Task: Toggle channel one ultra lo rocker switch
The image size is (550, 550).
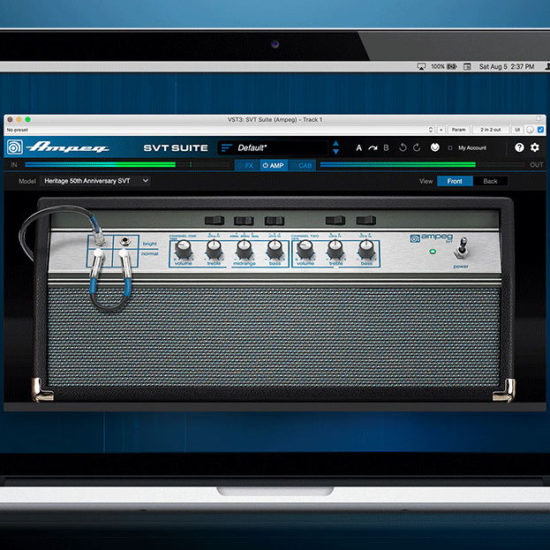Action: [x=274, y=221]
